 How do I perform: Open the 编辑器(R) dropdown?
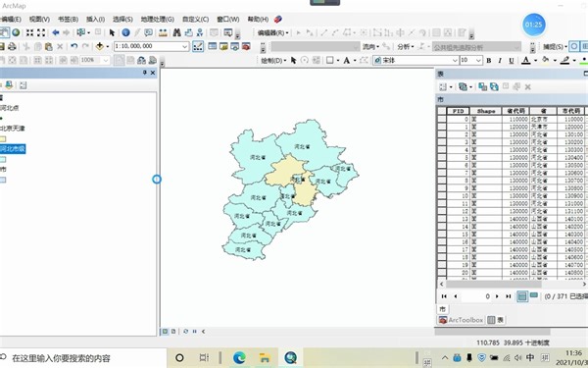273,33
